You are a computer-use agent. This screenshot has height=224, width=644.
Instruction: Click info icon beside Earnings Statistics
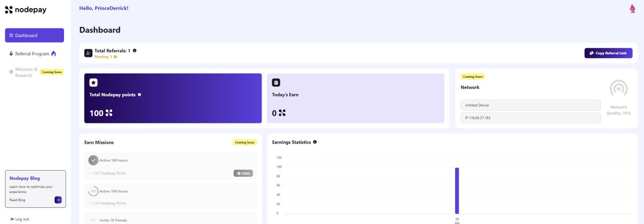click(315, 142)
